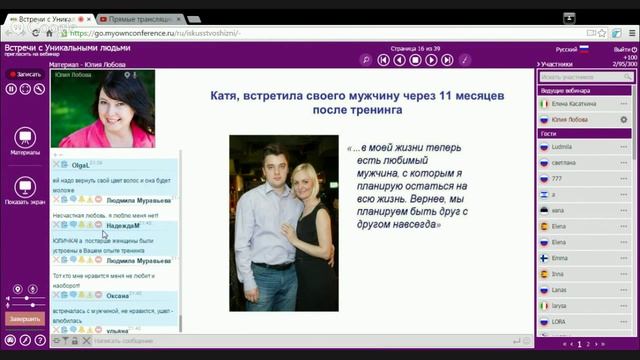Pause the recording with the pause icon
The height and width of the screenshot is (360, 640).
pos(11,89)
